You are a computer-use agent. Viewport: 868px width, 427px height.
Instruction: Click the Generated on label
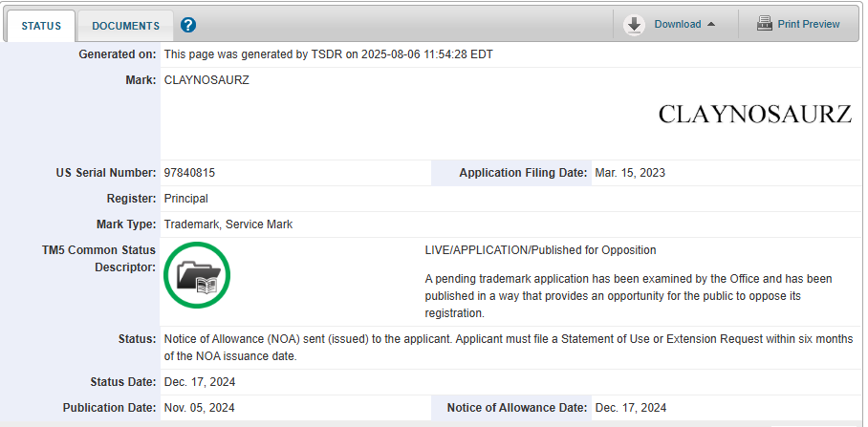pos(118,54)
